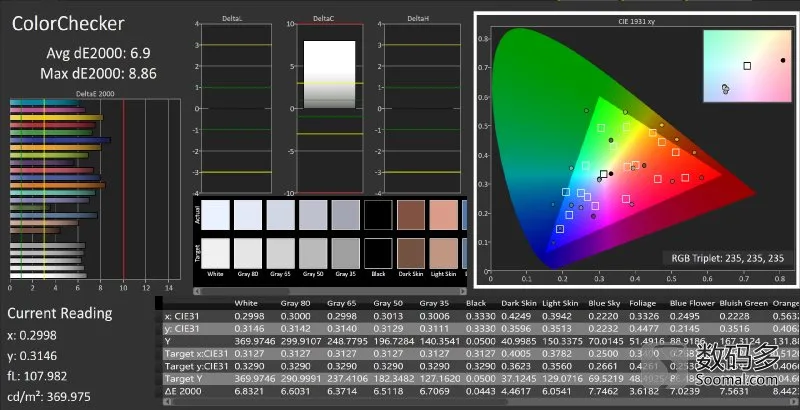Select the Target Gray 80 swatch
The image size is (800, 410).
248,253
